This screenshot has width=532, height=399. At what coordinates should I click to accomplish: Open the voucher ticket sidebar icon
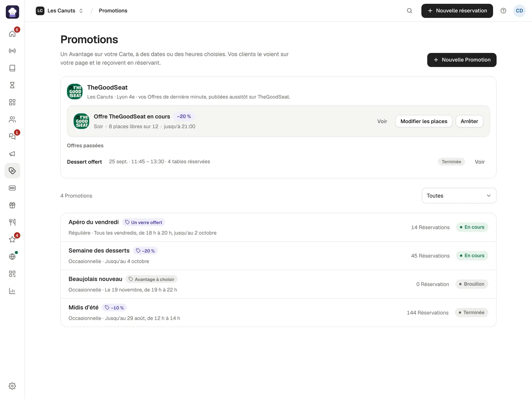tap(12, 188)
